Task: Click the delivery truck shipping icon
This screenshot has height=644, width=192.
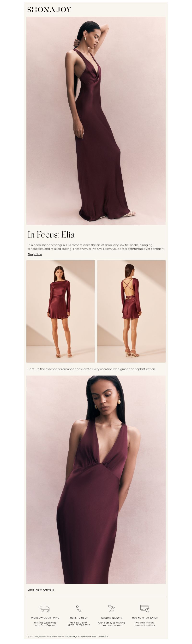Action: [45, 608]
